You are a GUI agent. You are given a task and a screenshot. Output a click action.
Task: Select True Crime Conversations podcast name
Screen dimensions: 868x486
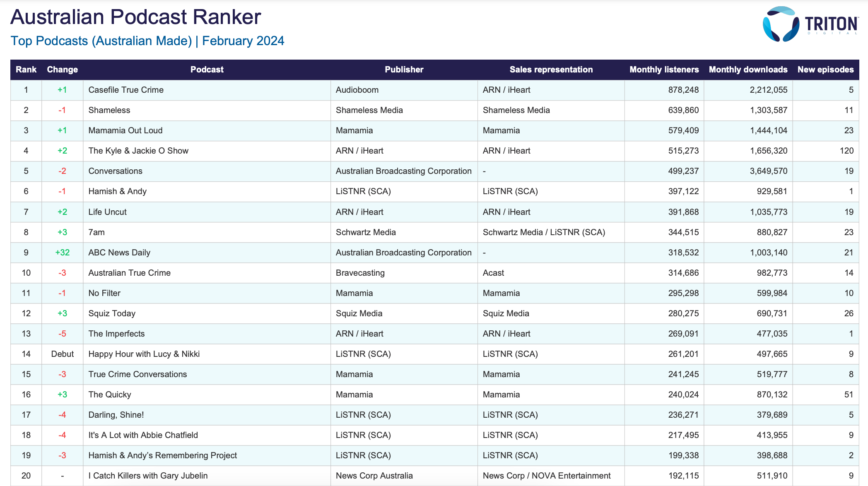(x=137, y=374)
